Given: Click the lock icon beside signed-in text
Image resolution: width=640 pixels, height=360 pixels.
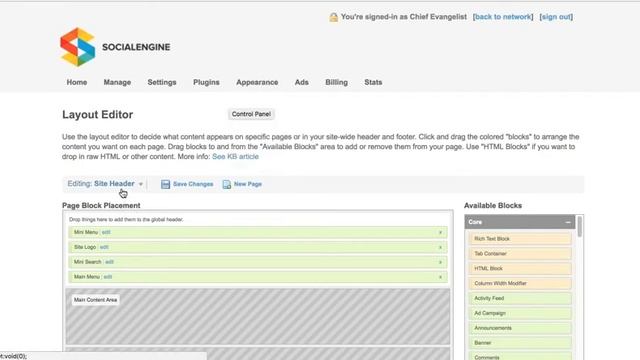Looking at the screenshot, I should click(x=333, y=17).
